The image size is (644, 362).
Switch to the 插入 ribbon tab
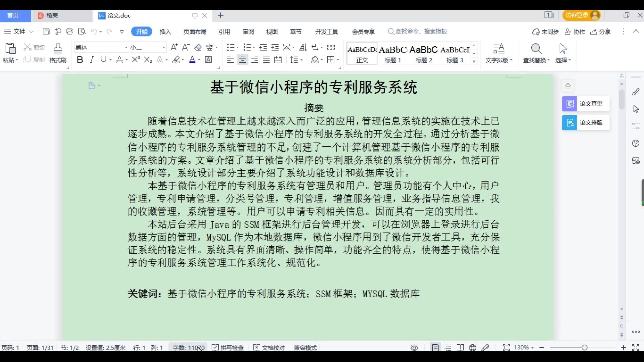click(165, 32)
